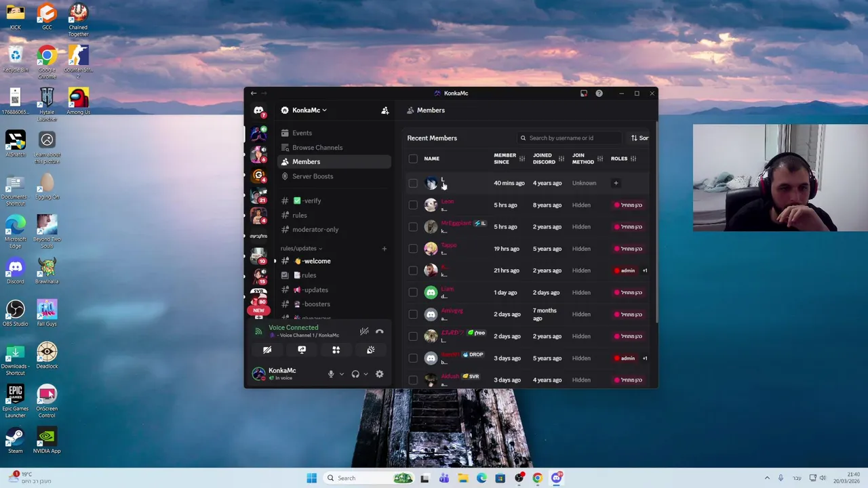The width and height of the screenshot is (868, 488).
Task: Click the invite people icon beside KonkaMc
Action: pyautogui.click(x=384, y=110)
